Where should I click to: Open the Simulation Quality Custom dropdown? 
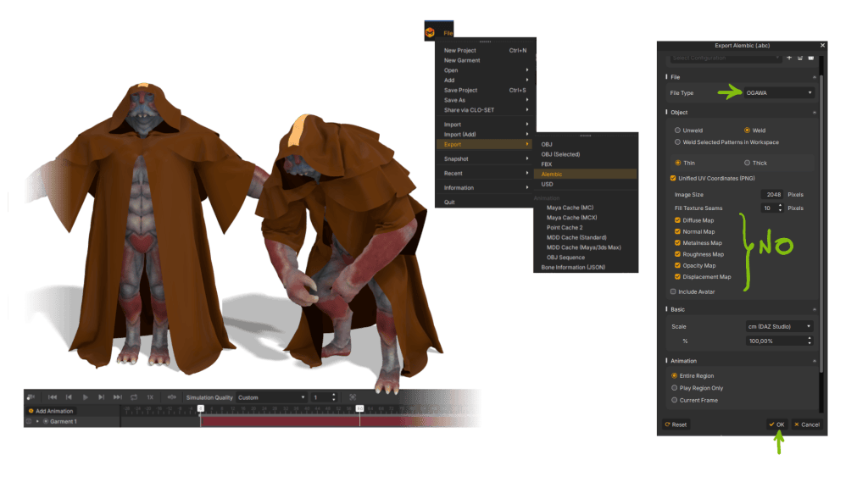point(272,397)
